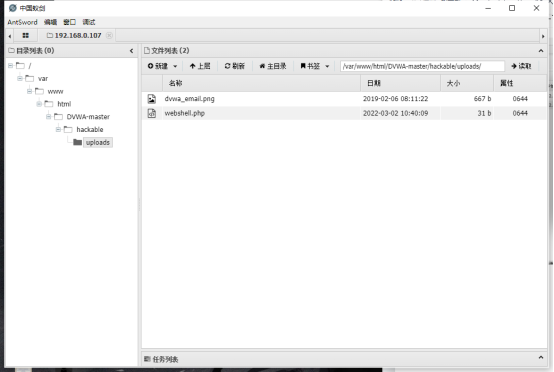This screenshot has width=554, height=372.
Task: Click the 667 b size cell
Action: click(x=482, y=99)
